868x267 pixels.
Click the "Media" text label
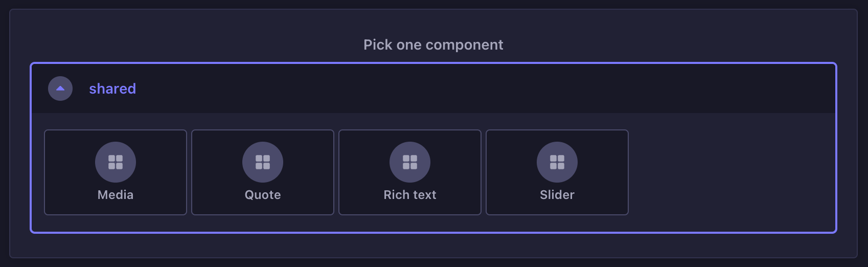click(116, 195)
